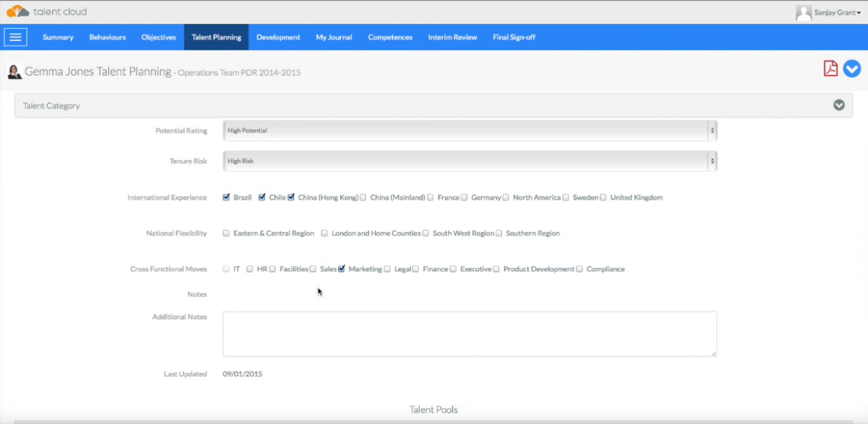Go to the Objectives tab
Screen dimensions: 868x424
[x=158, y=37]
